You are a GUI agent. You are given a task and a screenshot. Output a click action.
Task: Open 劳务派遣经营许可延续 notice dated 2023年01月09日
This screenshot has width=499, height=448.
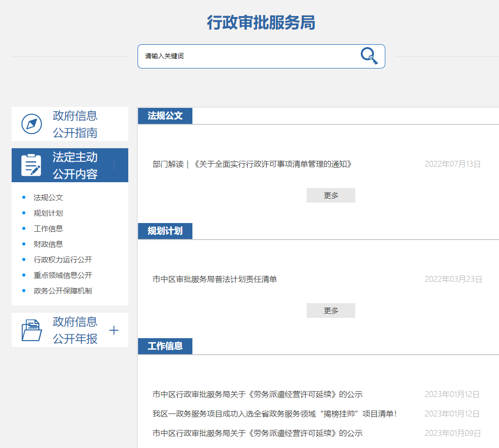coord(258,433)
